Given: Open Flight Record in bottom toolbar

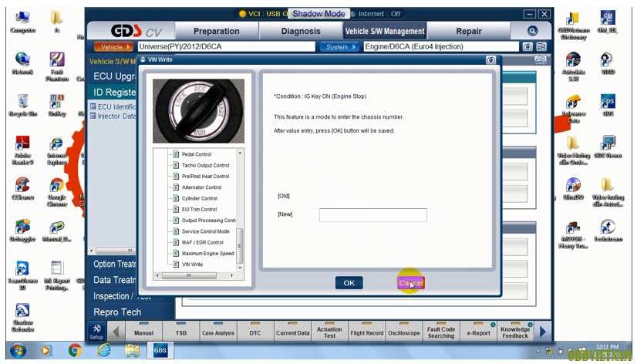Looking at the screenshot, I should click(367, 332).
